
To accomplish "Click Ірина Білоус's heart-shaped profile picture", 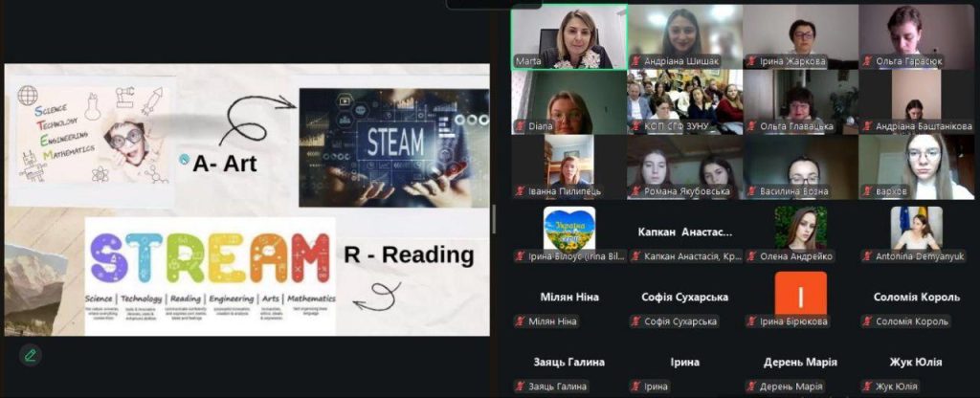I will 568,229.
